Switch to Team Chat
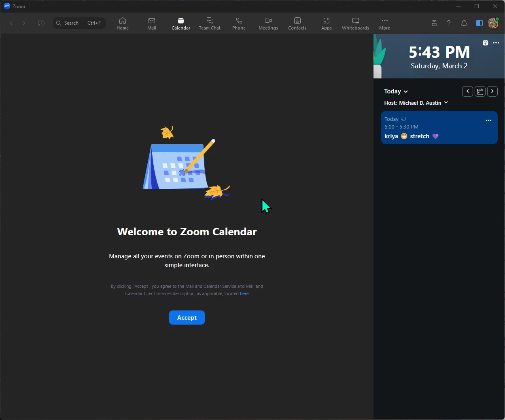 pos(210,23)
